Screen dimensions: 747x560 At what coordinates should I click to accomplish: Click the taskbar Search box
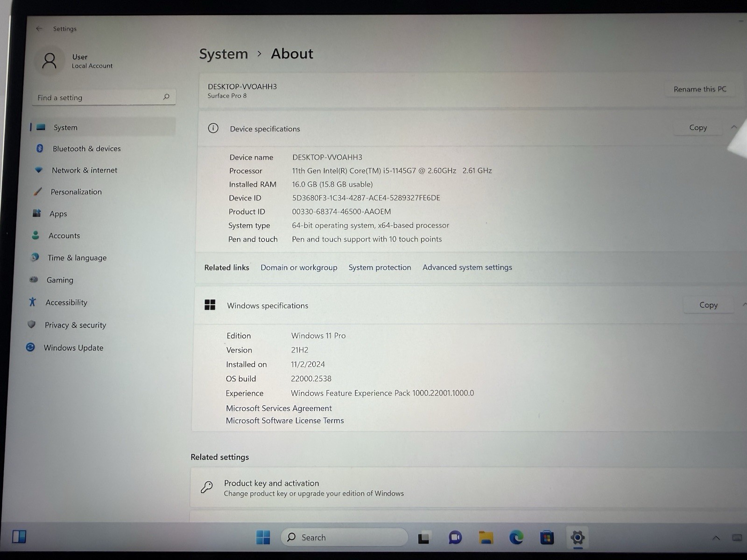[345, 537]
